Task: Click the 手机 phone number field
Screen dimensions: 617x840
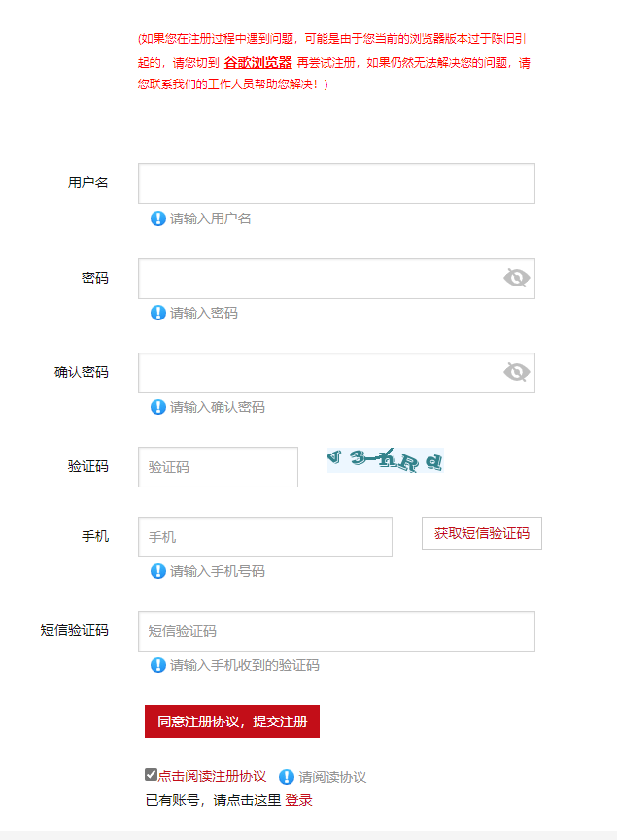Action: [264, 537]
